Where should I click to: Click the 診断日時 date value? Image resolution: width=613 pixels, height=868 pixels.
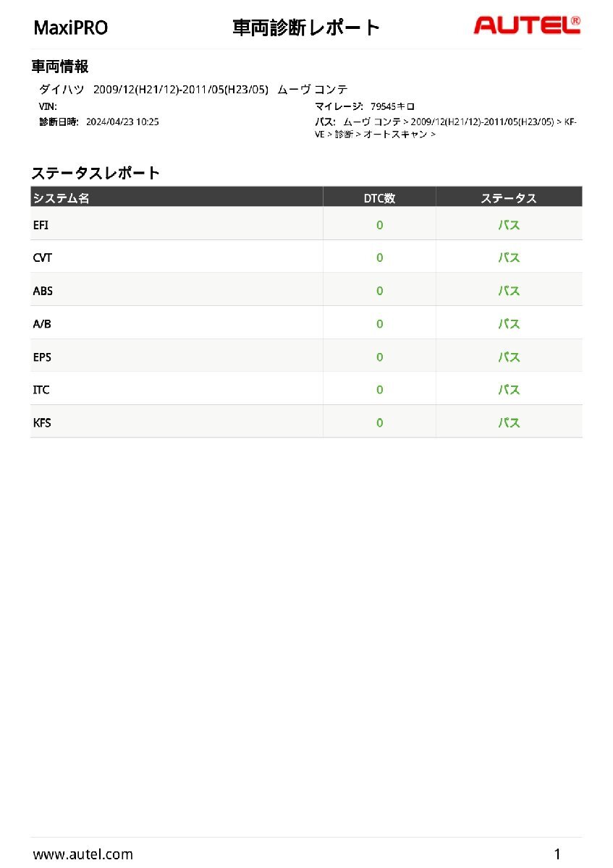click(122, 122)
